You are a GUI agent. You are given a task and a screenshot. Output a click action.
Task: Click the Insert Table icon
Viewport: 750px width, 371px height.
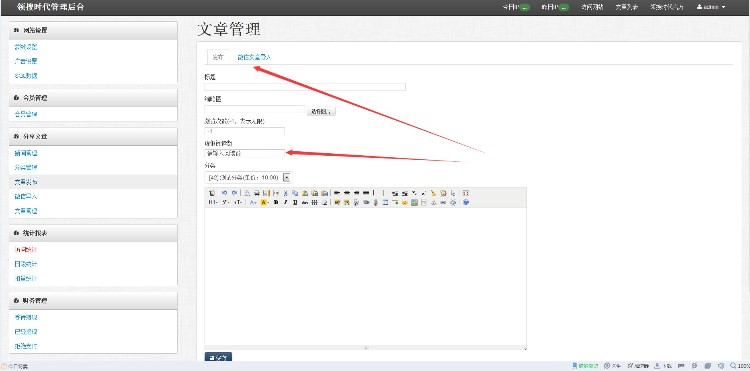pyautogui.click(x=386, y=202)
